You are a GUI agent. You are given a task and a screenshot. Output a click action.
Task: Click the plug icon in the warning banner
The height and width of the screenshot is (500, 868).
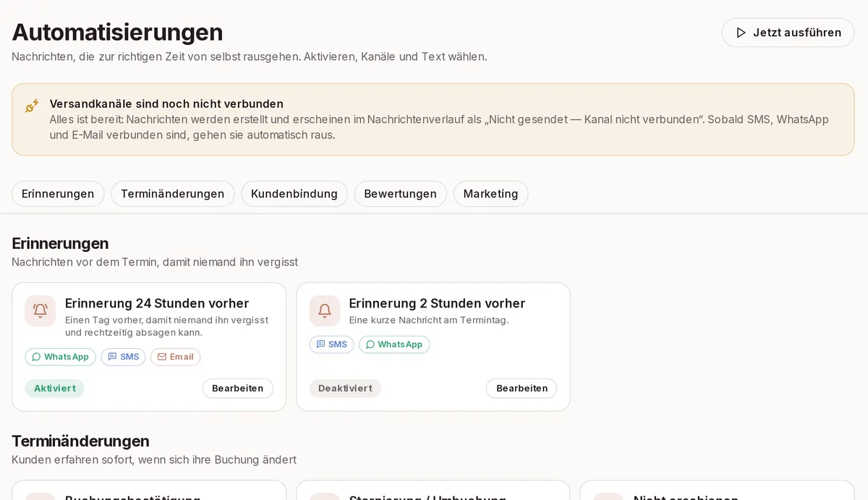32,106
